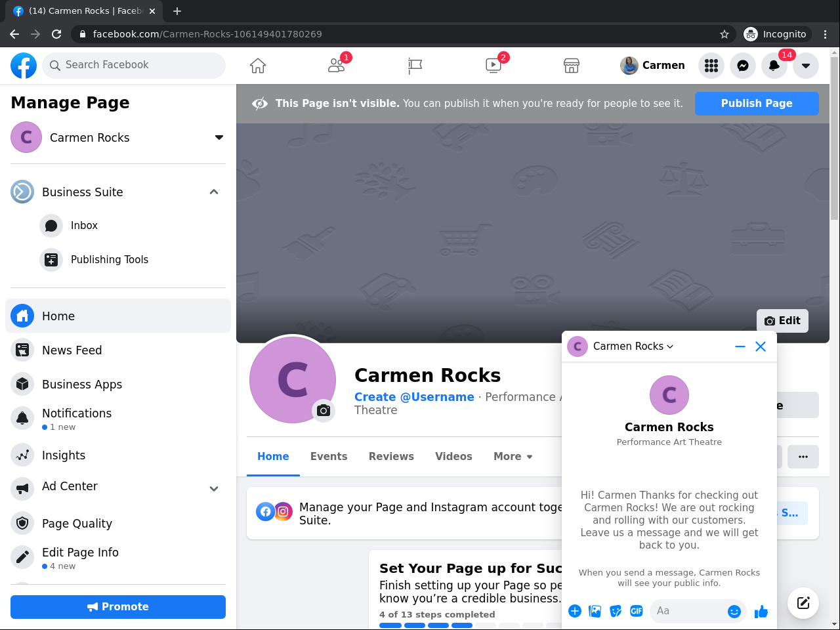Bookmark this page with the star

coord(724,34)
